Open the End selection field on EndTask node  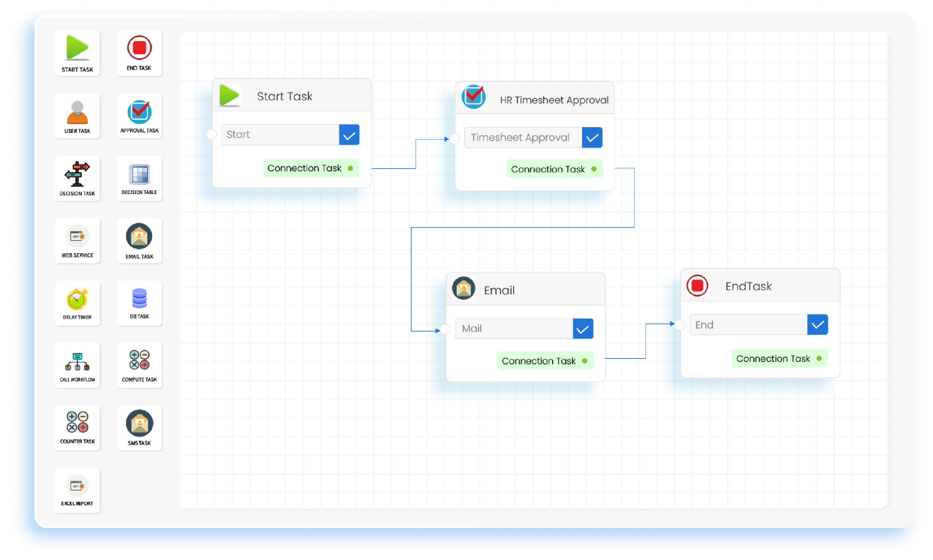pyautogui.click(x=747, y=325)
